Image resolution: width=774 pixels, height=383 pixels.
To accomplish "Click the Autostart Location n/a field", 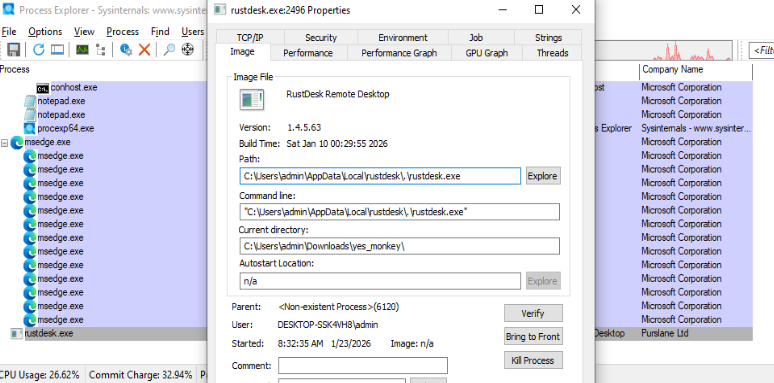I will (380, 281).
